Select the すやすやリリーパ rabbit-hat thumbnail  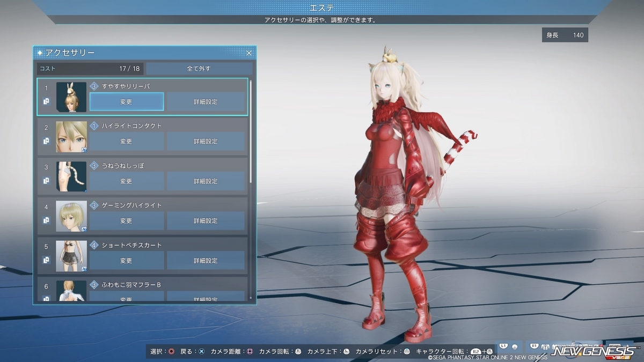(x=71, y=97)
